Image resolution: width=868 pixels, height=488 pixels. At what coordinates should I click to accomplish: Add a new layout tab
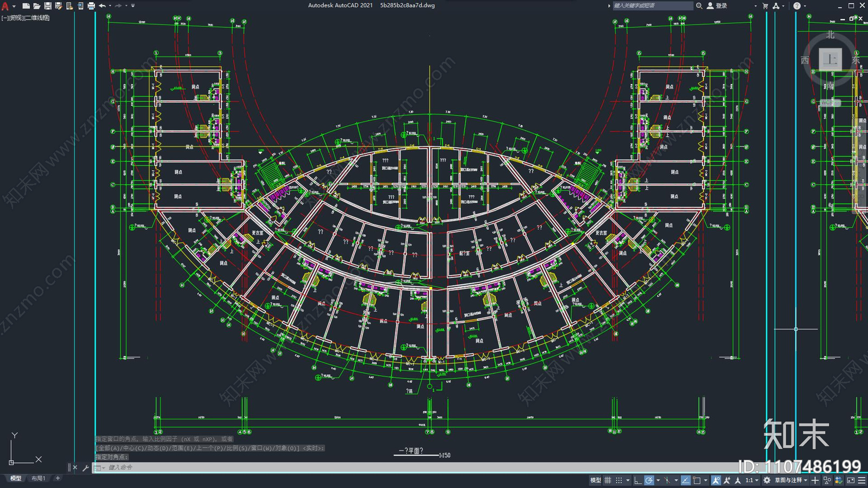pos(58,478)
